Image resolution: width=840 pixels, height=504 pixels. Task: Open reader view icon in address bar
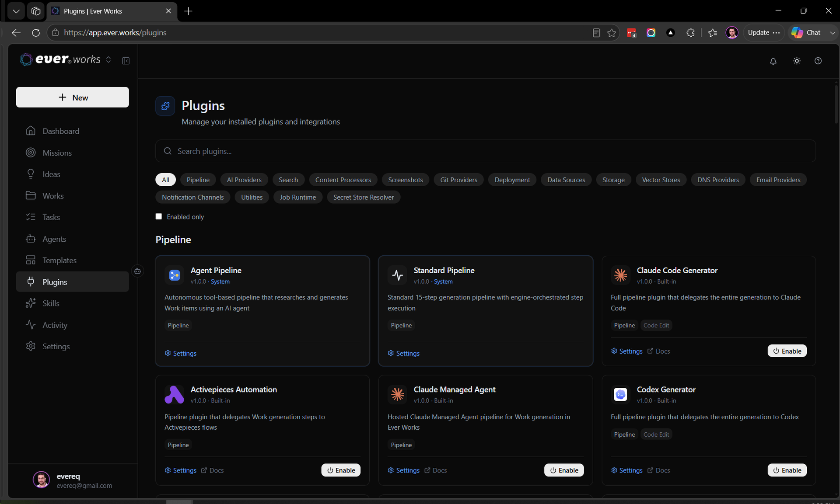(x=596, y=33)
